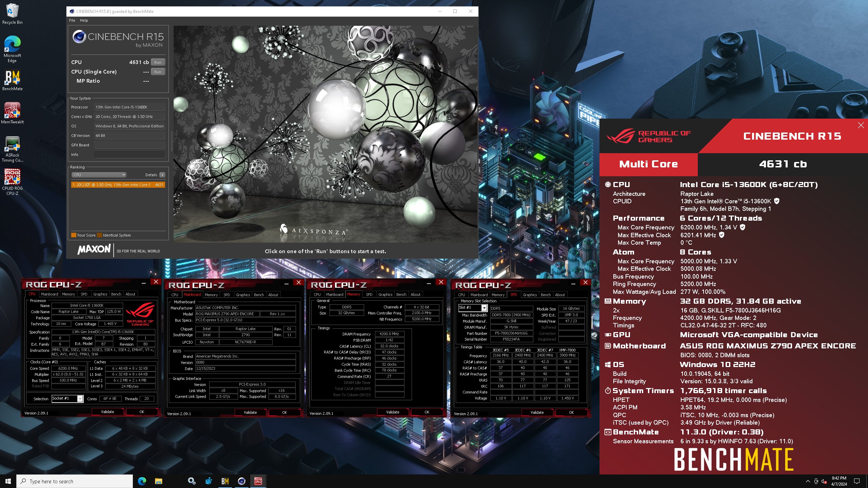
Task: Open Graphics tab in Memory CPU-Z window
Action: 385,294
